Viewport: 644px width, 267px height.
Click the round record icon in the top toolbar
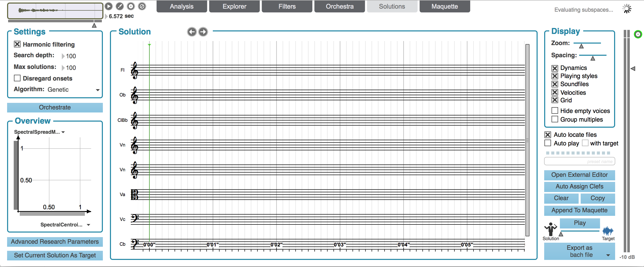[x=131, y=6]
